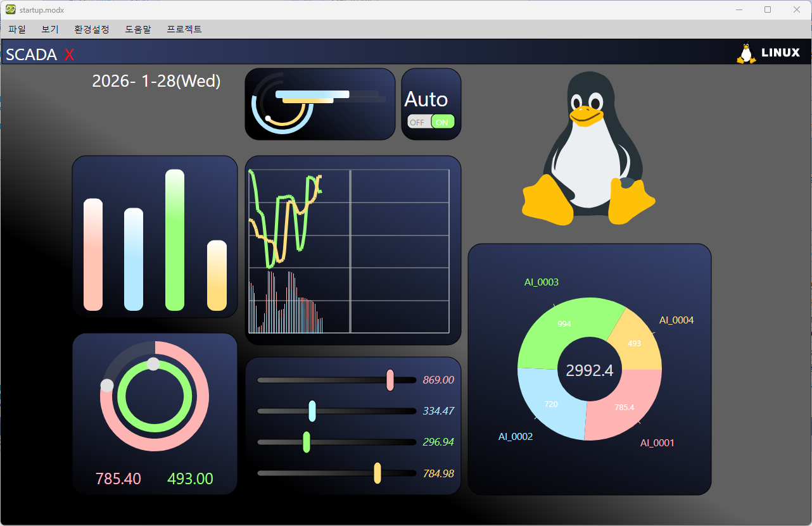Click the tall green vertical bar
Screen dimensions: 812x526
coord(175,241)
